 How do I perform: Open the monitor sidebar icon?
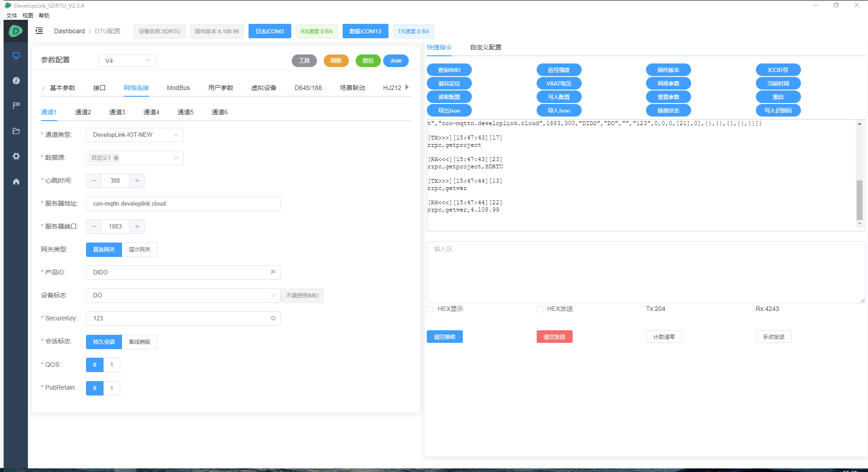(x=16, y=55)
